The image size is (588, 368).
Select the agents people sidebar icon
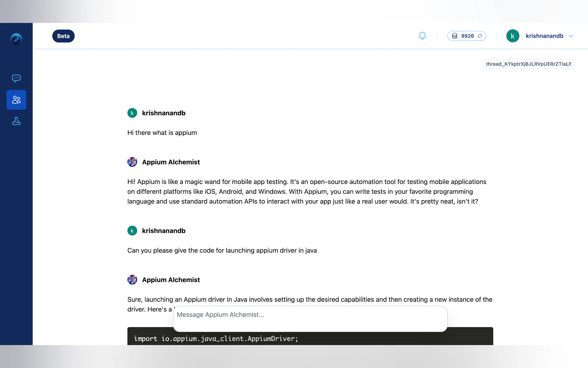pos(16,100)
